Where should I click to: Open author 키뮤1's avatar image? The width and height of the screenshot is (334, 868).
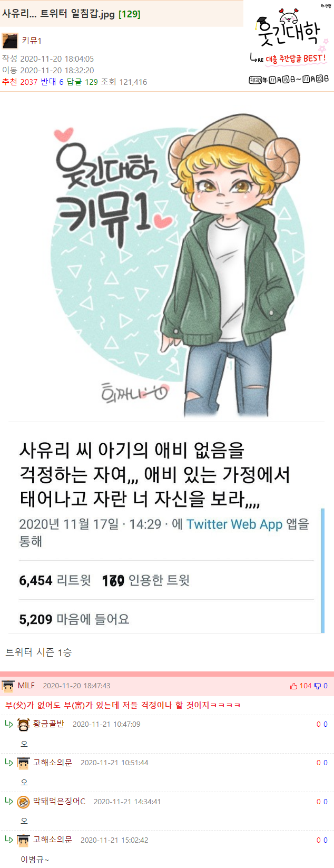click(x=9, y=41)
